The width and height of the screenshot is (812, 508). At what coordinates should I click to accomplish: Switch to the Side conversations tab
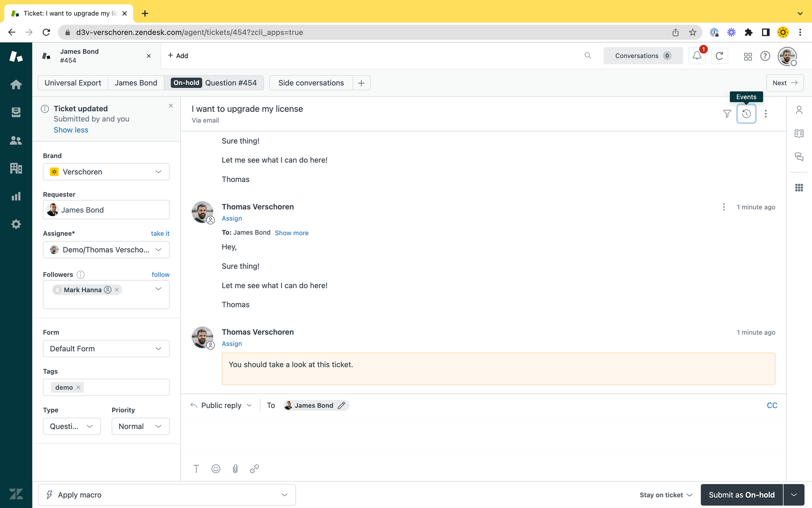[x=311, y=83]
